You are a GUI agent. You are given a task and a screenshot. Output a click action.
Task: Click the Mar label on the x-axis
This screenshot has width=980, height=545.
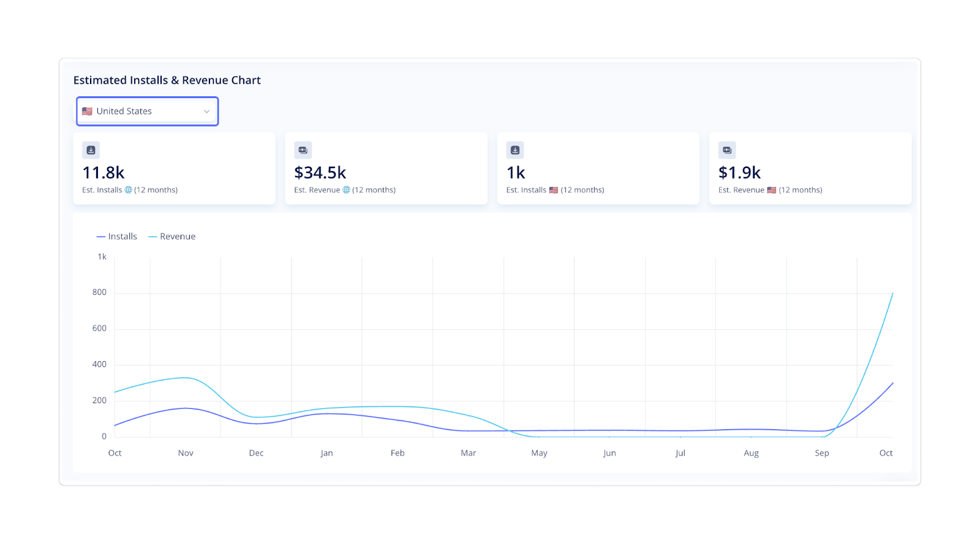click(469, 453)
